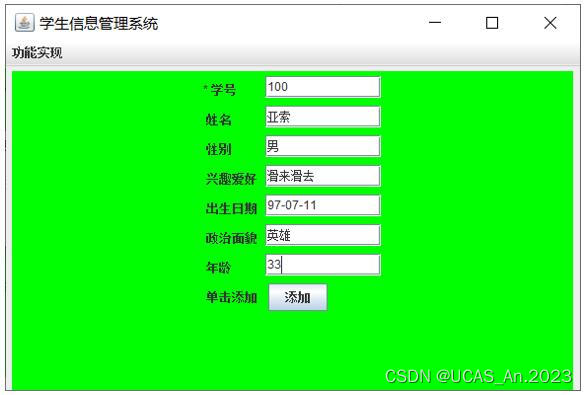The height and width of the screenshot is (395, 588).
Task: Click the 姓名 label
Action: pyautogui.click(x=218, y=120)
